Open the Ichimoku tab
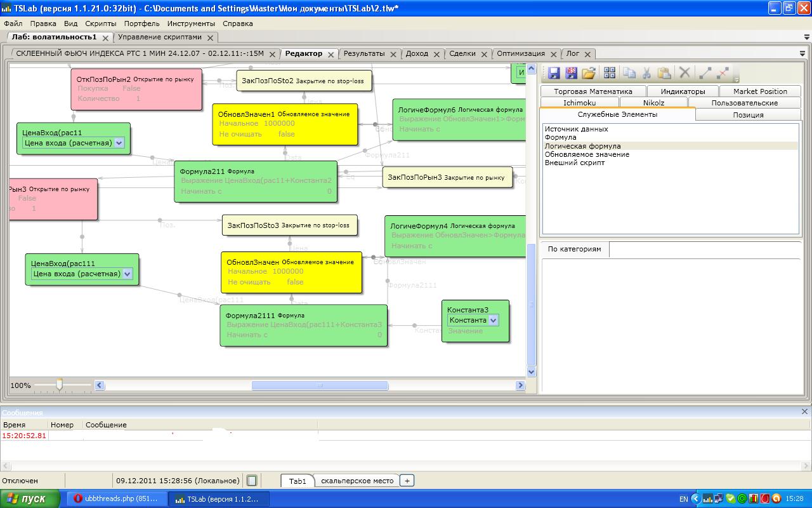This screenshot has width=812, height=508. click(580, 103)
